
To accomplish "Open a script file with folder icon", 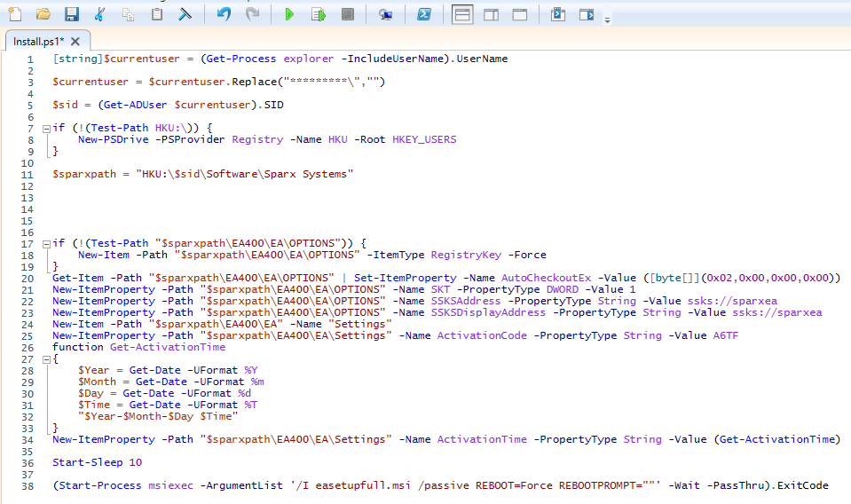I will tap(43, 14).
